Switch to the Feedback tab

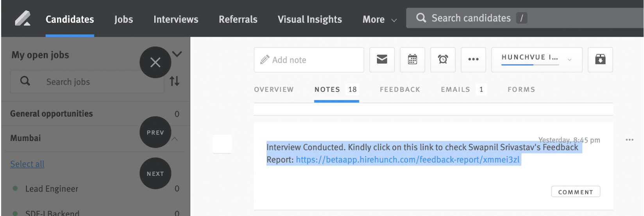point(400,90)
